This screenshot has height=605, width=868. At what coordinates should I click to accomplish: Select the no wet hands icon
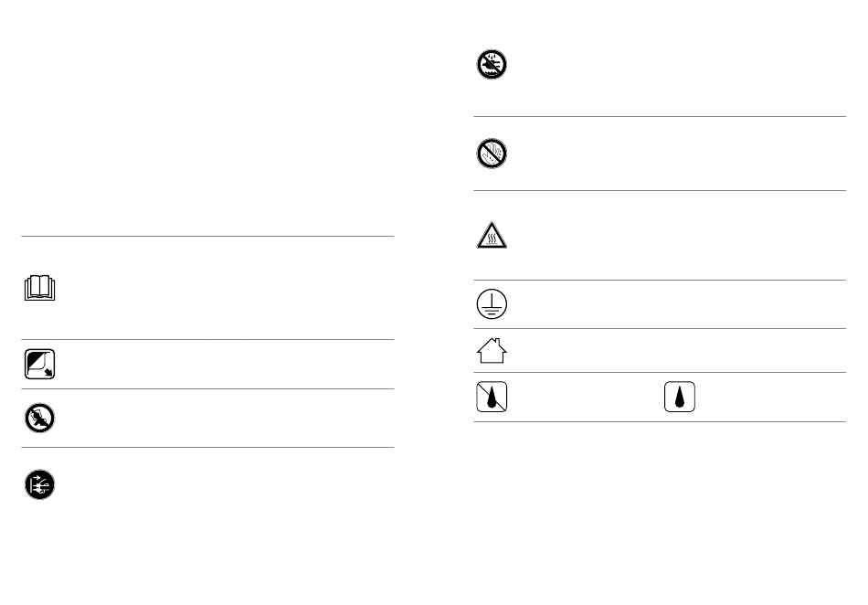492,154
